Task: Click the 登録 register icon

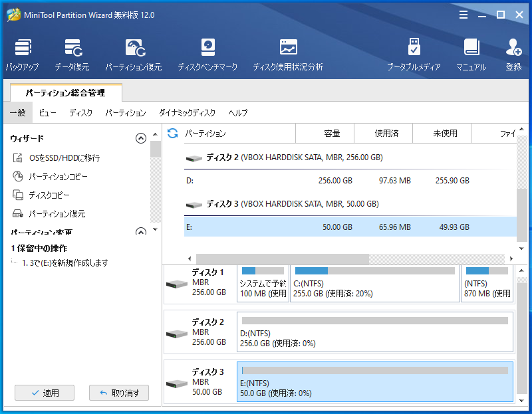Action: (x=513, y=55)
